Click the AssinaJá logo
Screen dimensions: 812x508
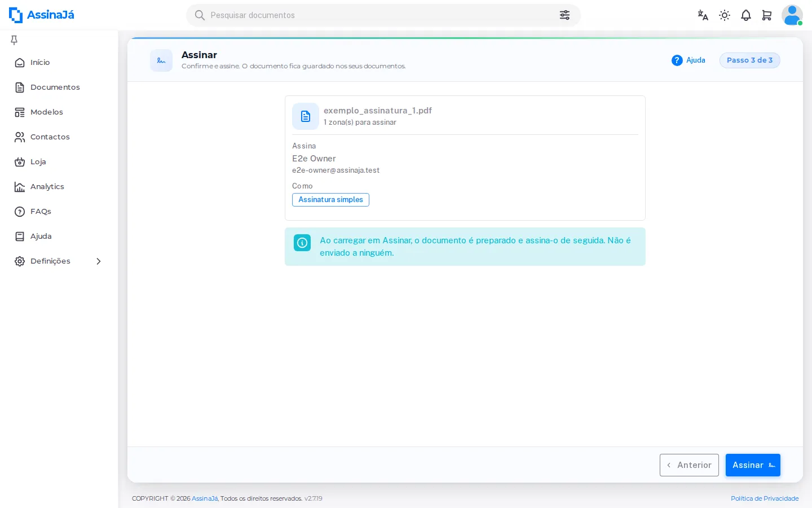[42, 15]
